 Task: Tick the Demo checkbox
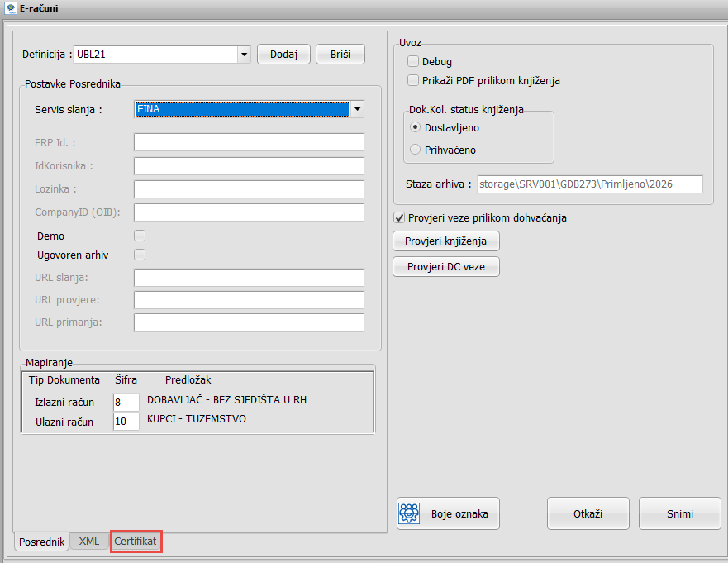click(140, 236)
